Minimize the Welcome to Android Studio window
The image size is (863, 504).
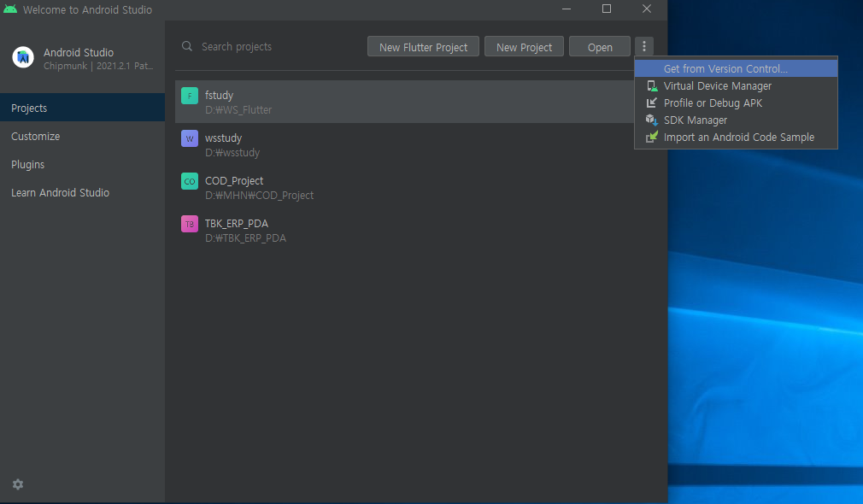tap(567, 9)
